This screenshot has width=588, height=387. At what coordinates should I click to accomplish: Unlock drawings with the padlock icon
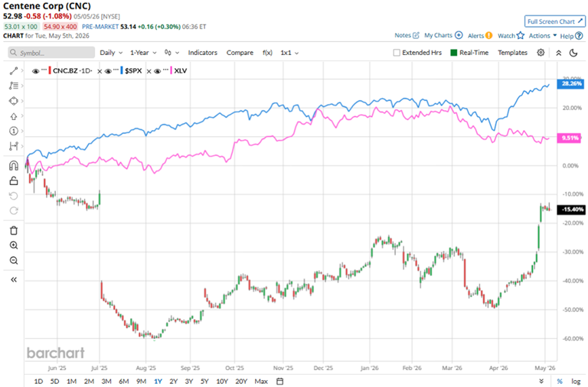point(14,181)
